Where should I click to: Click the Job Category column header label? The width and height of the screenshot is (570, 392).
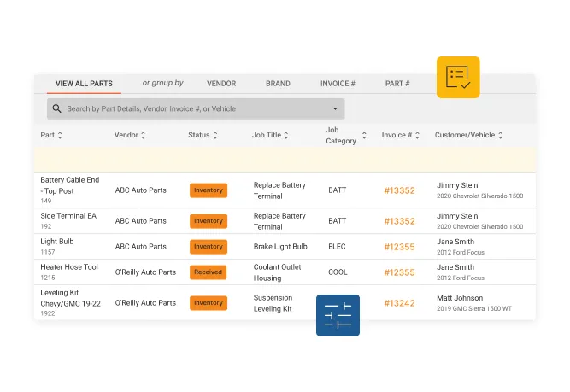coord(341,135)
